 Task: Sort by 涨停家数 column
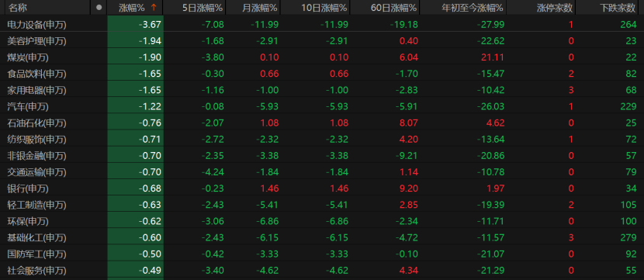pos(555,8)
